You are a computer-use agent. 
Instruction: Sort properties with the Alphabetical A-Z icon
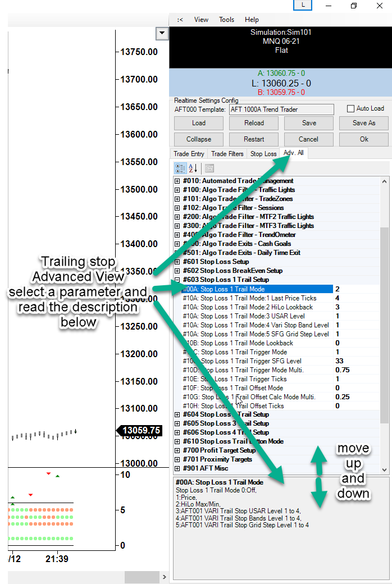point(193,168)
